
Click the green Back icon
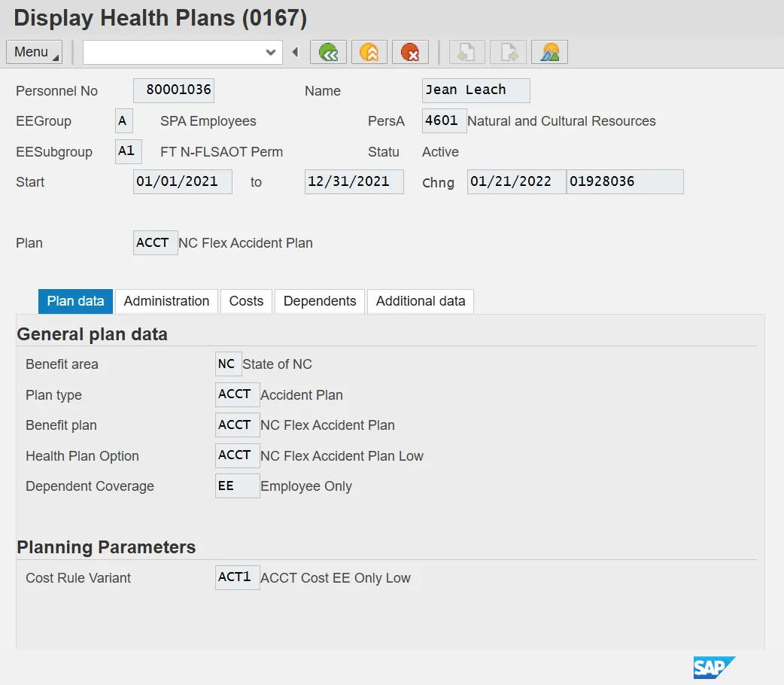pos(328,52)
